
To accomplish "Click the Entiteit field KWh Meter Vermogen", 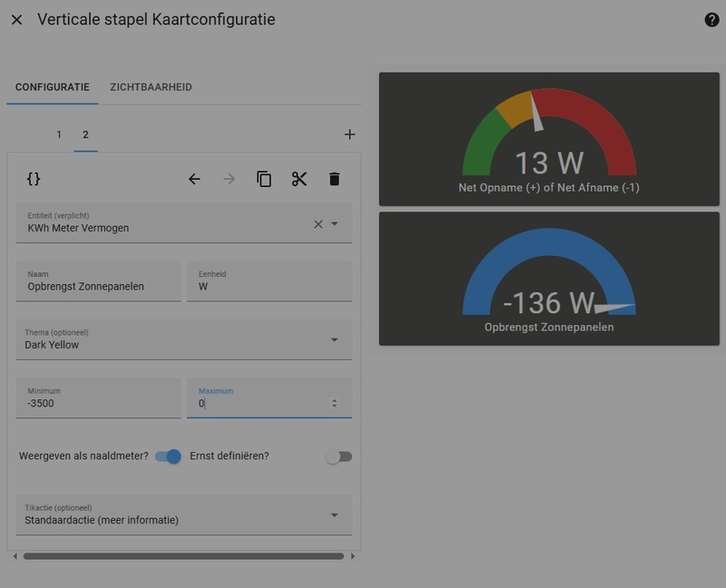I will pyautogui.click(x=184, y=222).
